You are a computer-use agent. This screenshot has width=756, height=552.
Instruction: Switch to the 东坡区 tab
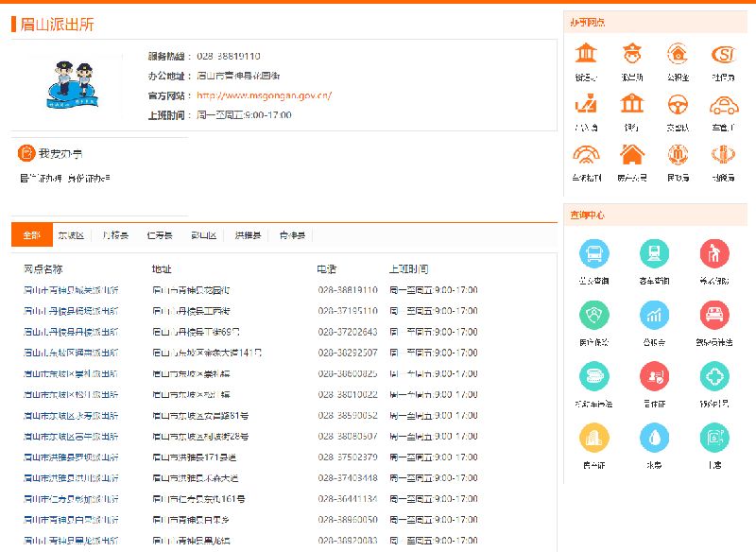point(71,235)
